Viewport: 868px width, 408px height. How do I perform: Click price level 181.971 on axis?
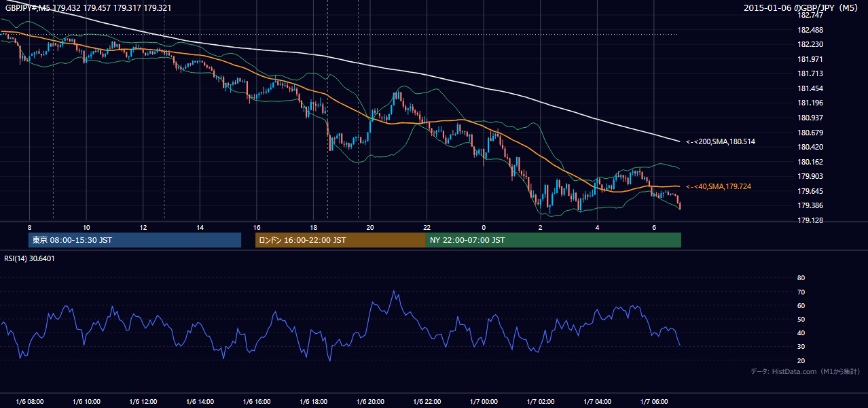pyautogui.click(x=810, y=59)
